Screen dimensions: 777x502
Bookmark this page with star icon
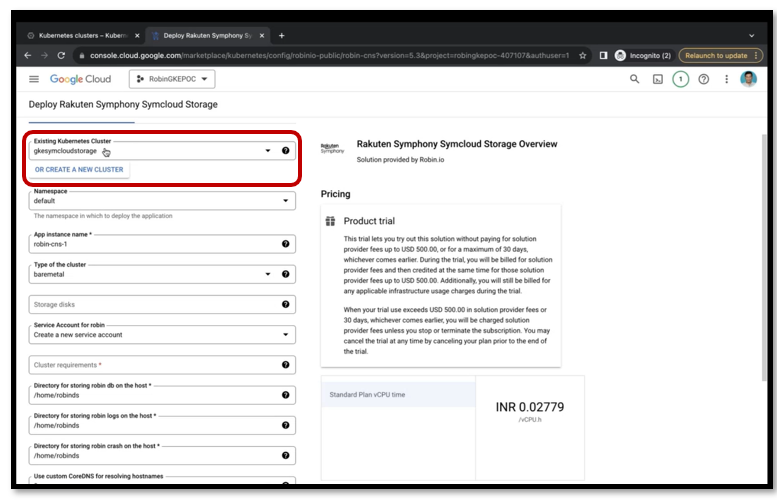pyautogui.click(x=583, y=56)
